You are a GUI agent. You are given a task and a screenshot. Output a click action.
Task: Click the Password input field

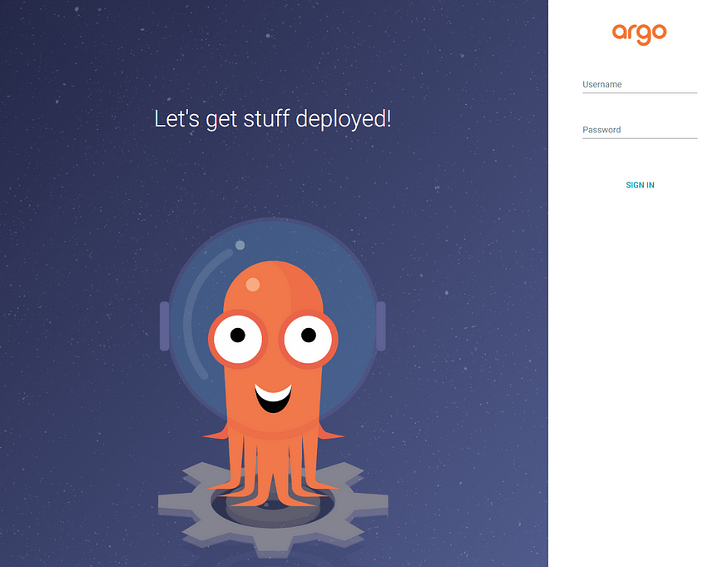pos(640,130)
